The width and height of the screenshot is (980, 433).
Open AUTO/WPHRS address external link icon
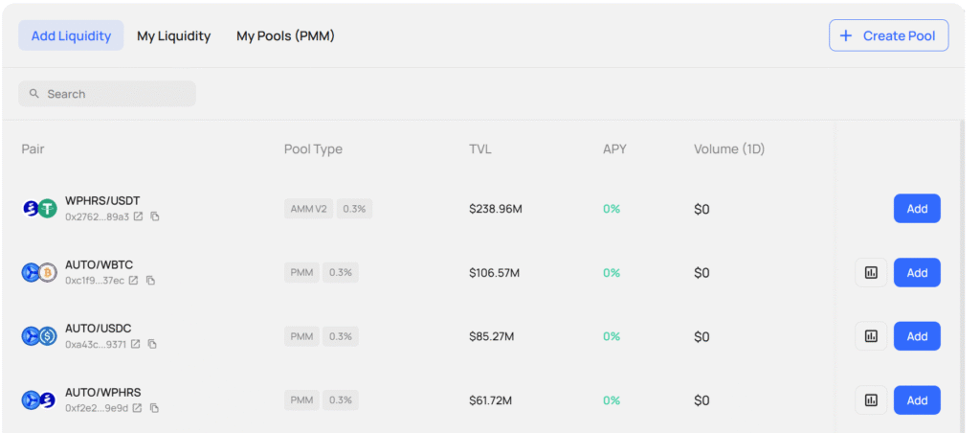click(137, 408)
